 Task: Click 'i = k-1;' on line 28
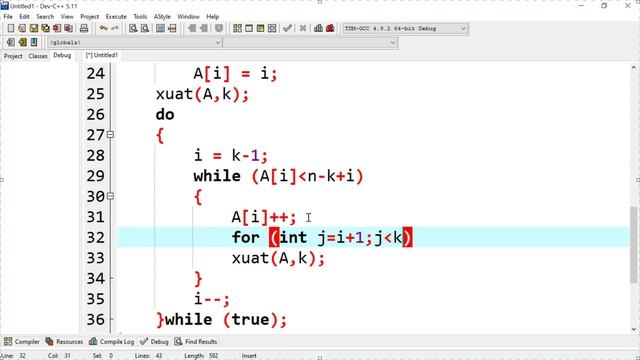pos(231,156)
